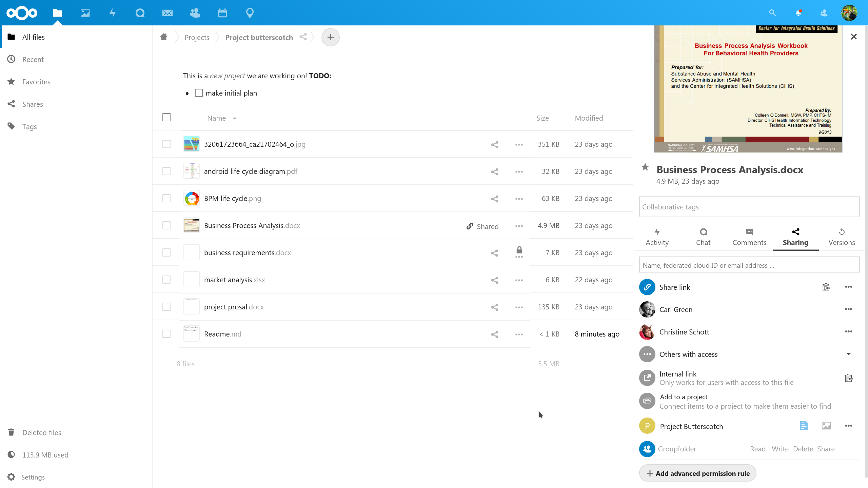Select Business Process Analysis.docx checkbox
The width and height of the screenshot is (868, 488).
point(166,225)
